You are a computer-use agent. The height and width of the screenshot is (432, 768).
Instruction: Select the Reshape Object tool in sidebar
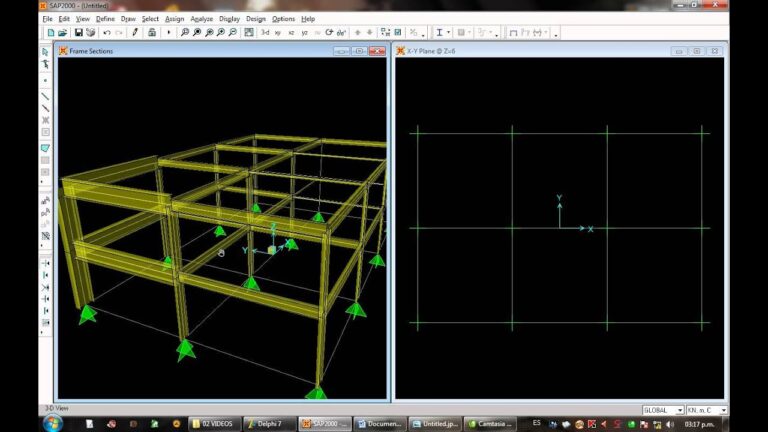tap(45, 64)
